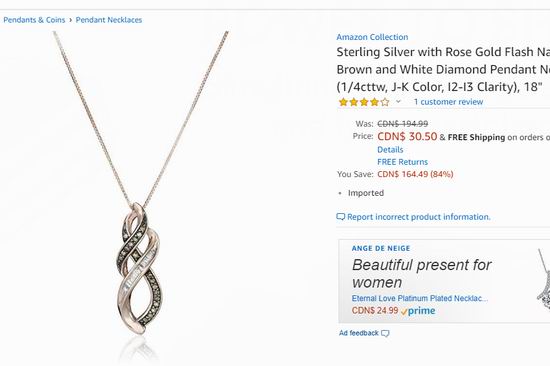Open the Amazon Collection brand link
This screenshot has height=366, width=550.
[372, 37]
